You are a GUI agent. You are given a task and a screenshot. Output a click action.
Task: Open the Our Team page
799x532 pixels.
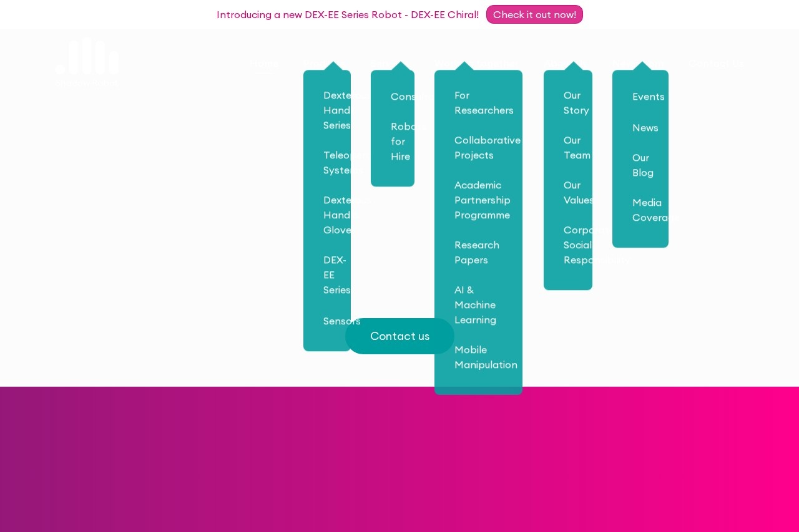tap(576, 148)
